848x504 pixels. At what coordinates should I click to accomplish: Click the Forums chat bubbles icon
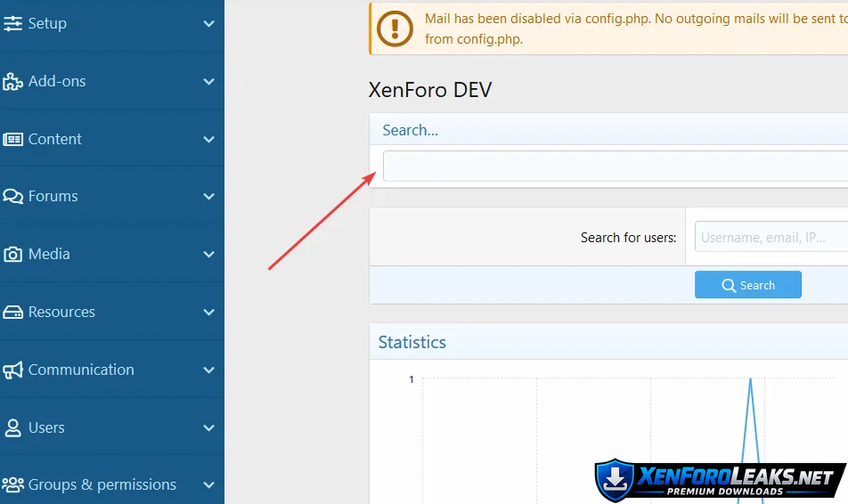(x=12, y=197)
